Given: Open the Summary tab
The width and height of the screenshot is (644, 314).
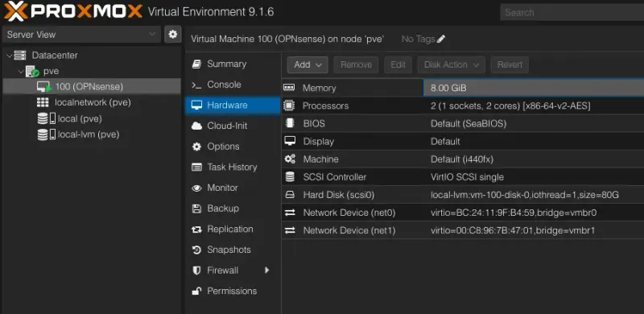Looking at the screenshot, I should pyautogui.click(x=233, y=64).
